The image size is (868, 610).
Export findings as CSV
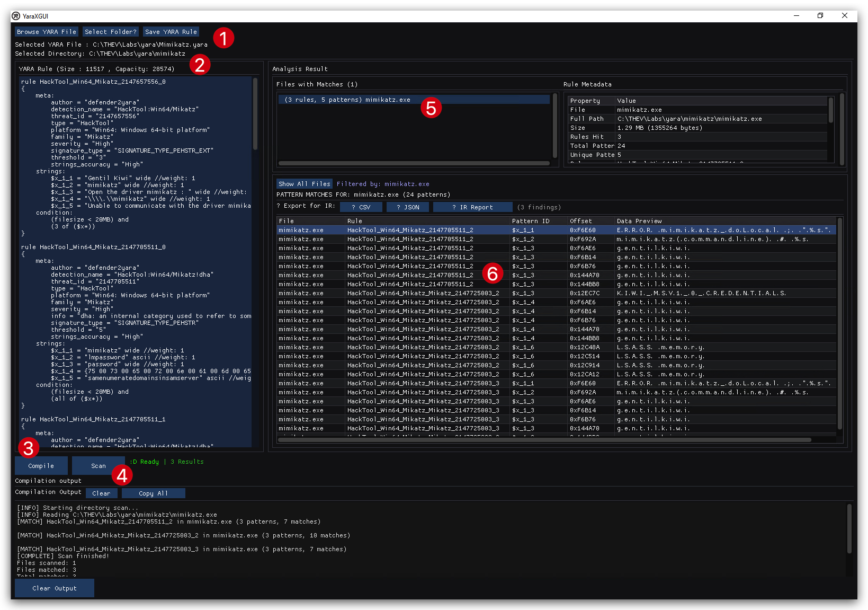[x=361, y=207]
